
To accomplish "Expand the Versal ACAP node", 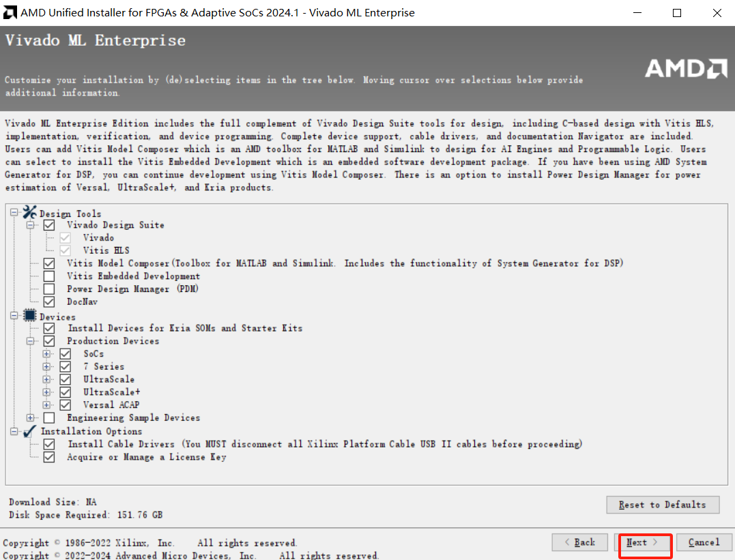I will [x=46, y=404].
